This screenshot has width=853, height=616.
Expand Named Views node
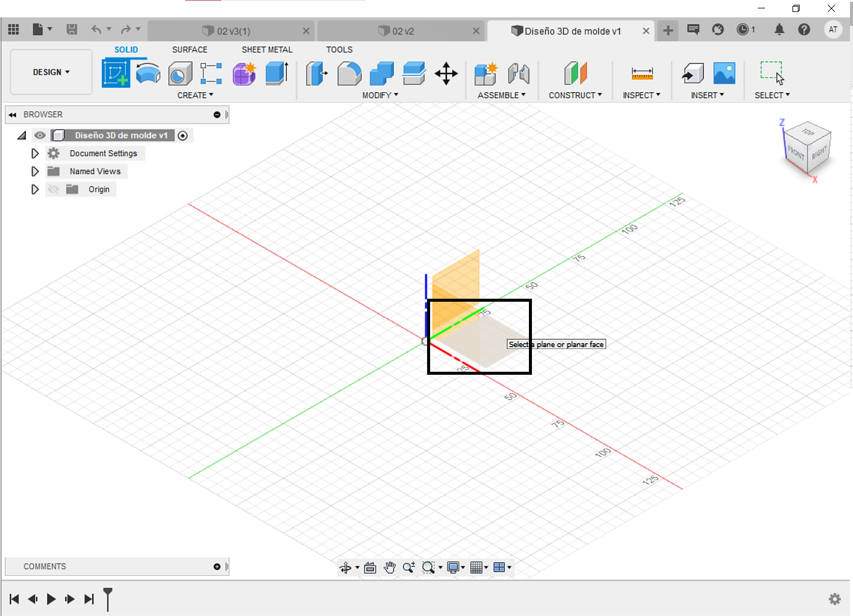[35, 171]
